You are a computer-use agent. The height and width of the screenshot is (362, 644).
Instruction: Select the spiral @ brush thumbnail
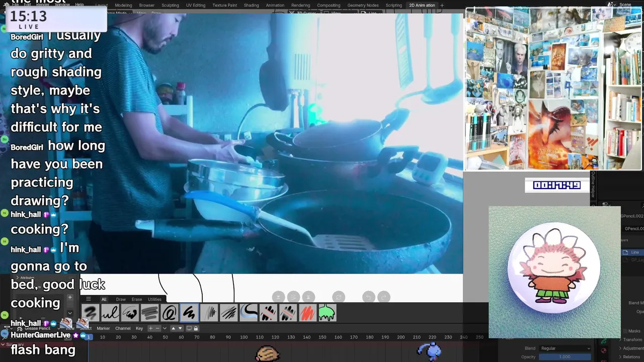[x=170, y=313]
